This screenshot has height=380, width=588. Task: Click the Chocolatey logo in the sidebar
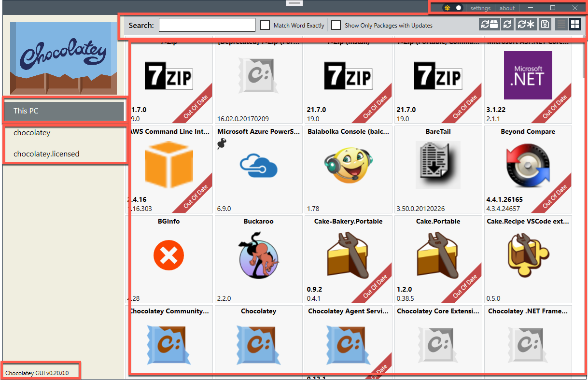coord(63,58)
